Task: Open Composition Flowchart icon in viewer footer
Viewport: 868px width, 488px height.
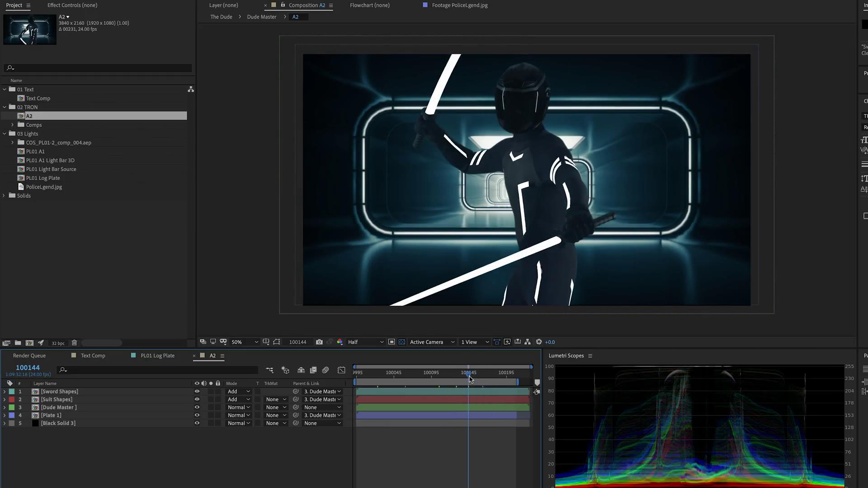Action: 528,342
